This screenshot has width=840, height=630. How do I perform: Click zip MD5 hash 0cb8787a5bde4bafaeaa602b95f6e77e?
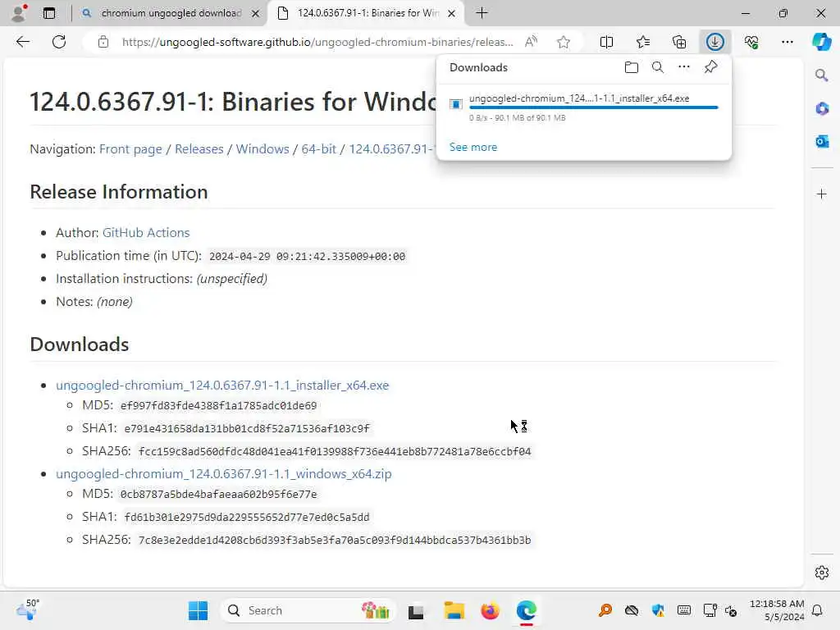click(218, 494)
